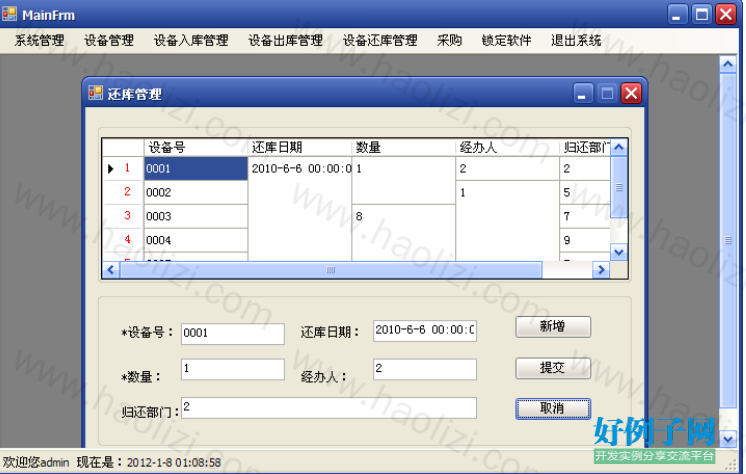Open the 设备入库管理 menu
746x474 pixels.
[191, 40]
